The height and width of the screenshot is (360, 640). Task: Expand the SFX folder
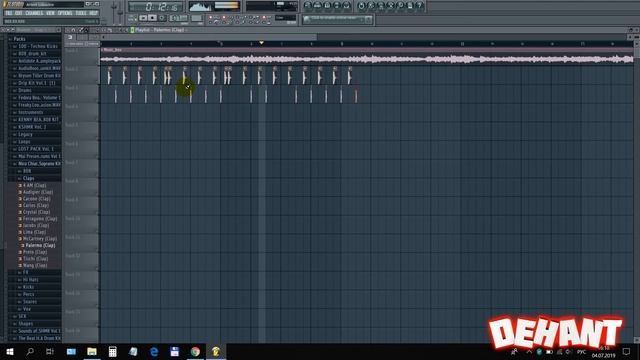(22, 316)
